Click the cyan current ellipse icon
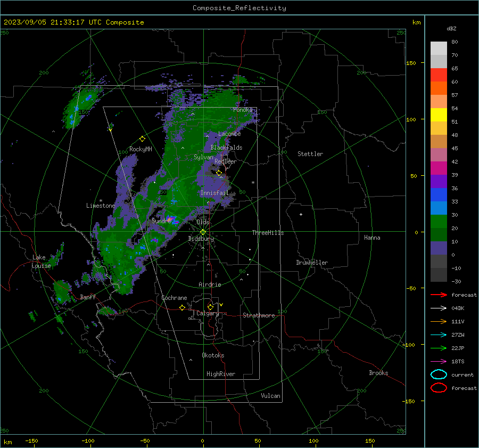Screen dimensions: 479x448 [439, 374]
